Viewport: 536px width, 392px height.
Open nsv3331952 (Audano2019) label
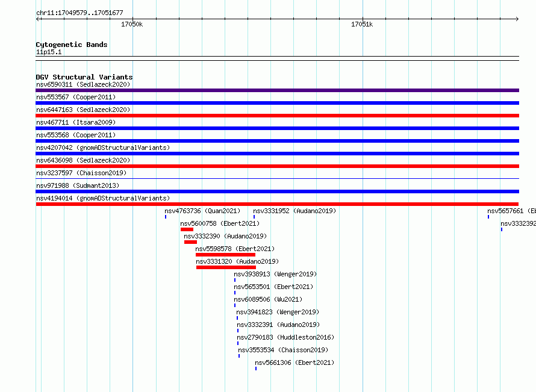pos(294,211)
